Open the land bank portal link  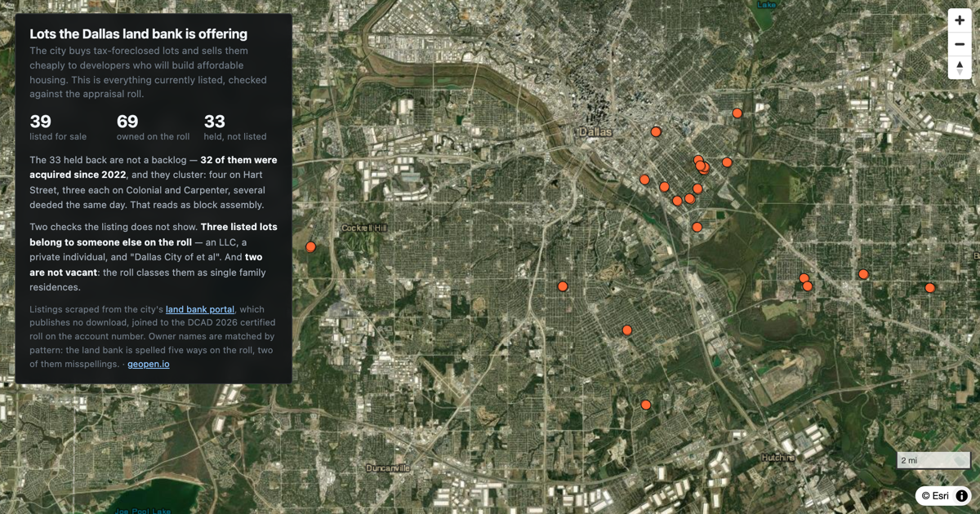(200, 309)
